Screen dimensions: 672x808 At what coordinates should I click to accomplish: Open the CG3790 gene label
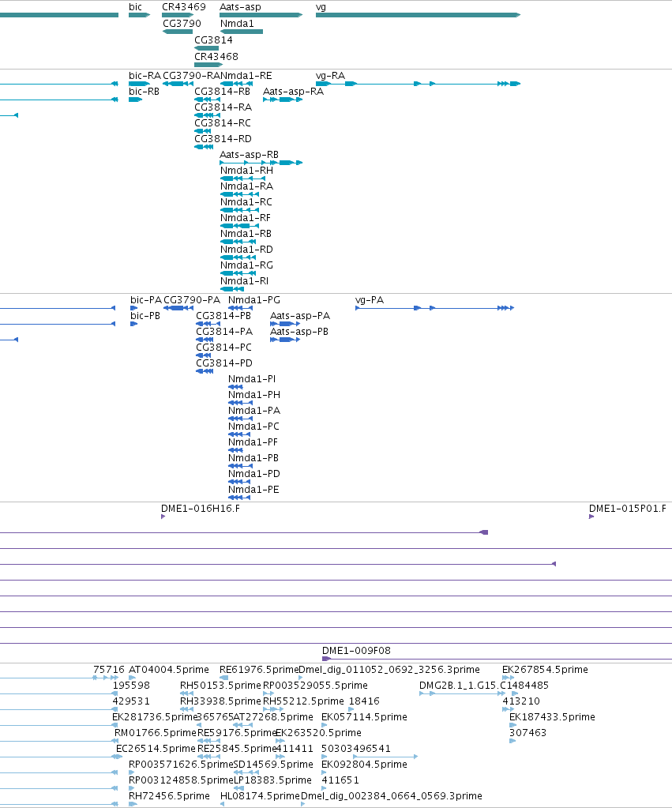point(182,23)
